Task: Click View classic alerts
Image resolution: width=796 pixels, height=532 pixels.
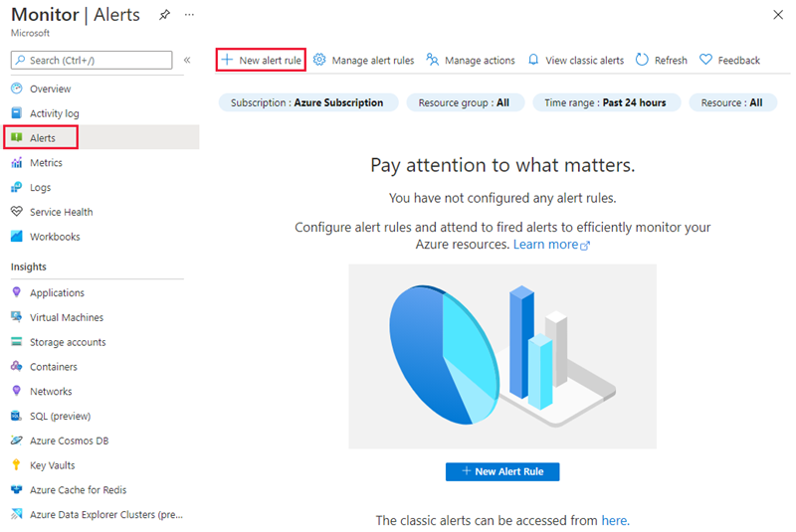Action: tap(584, 60)
